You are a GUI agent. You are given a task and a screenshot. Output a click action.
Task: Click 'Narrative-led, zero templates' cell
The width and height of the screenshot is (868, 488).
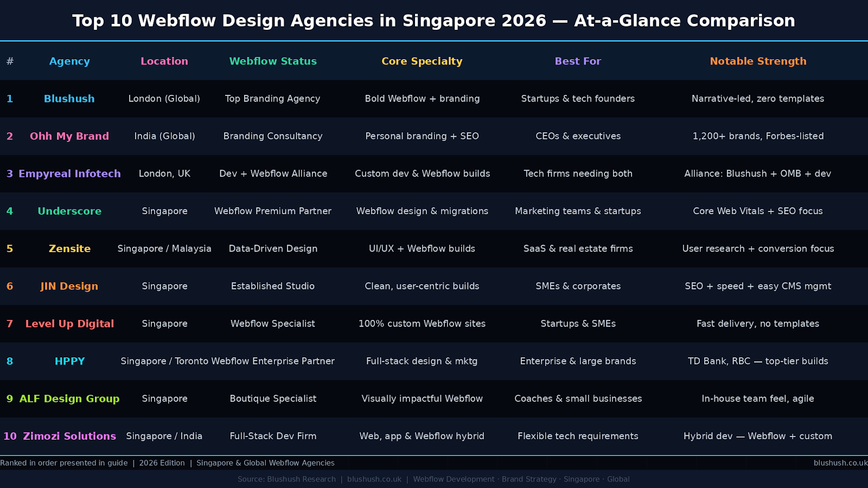coord(758,99)
